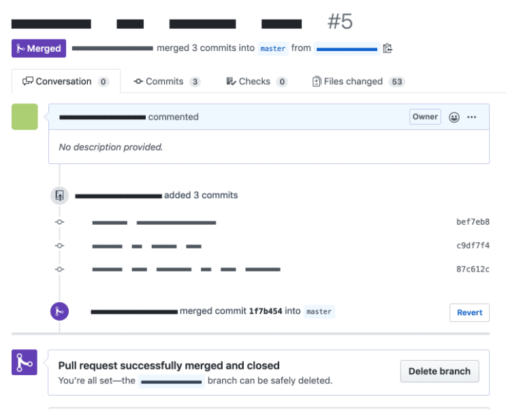Open merged commit 1f7b454 link

pos(265,312)
